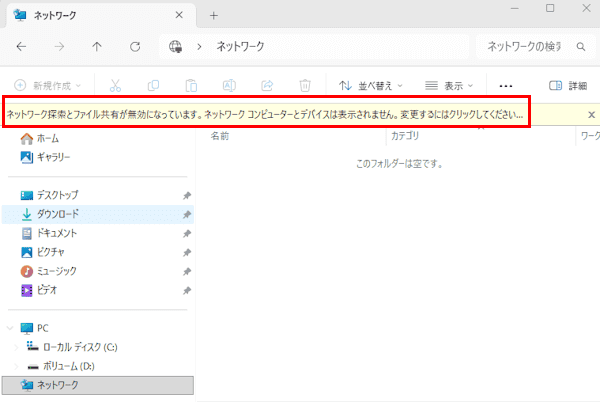Click ネットワーク in the address path
The image size is (600, 402).
240,47
